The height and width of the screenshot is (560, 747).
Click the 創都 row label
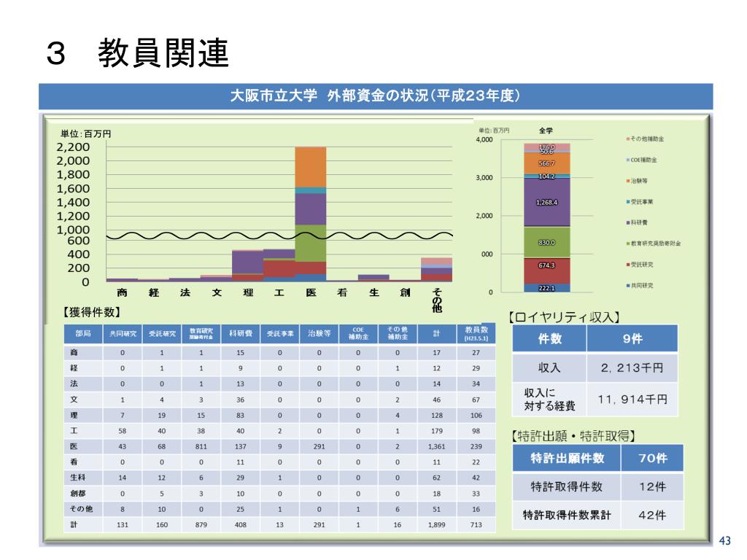pos(77,493)
